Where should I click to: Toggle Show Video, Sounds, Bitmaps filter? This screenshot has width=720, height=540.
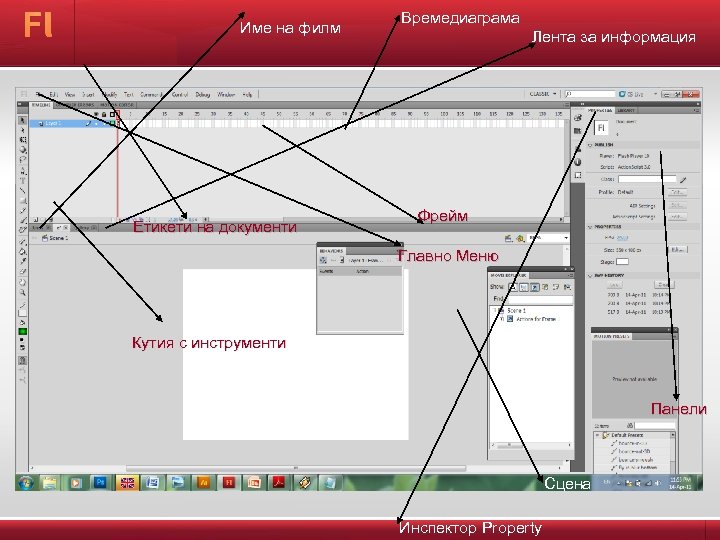[546, 287]
